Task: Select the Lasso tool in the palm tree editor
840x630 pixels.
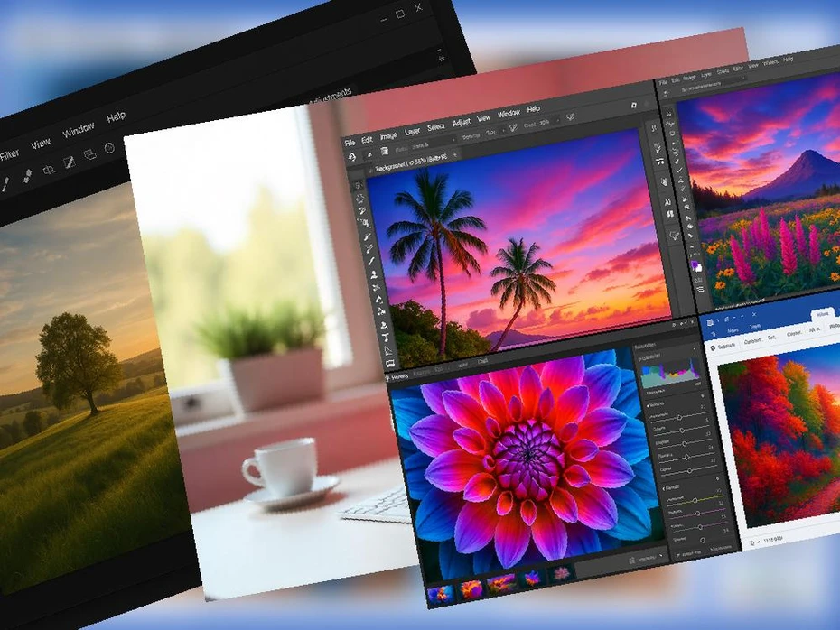Action: [361, 210]
